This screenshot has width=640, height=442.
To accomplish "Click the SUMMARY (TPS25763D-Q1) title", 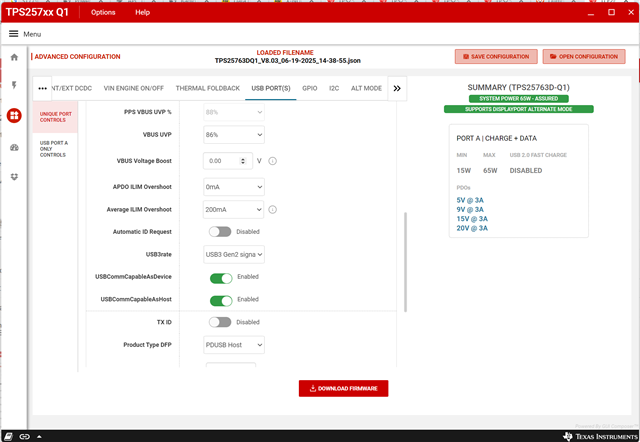I will pyautogui.click(x=518, y=87).
